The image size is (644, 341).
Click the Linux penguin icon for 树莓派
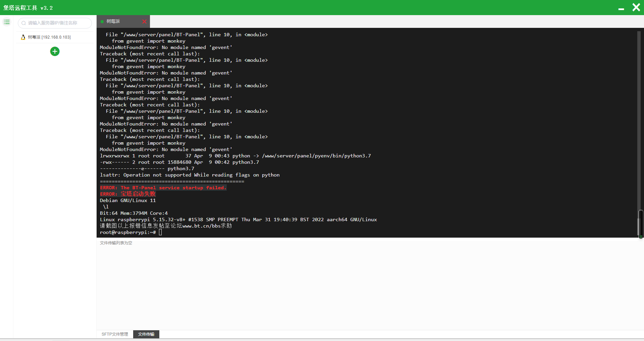(x=23, y=37)
